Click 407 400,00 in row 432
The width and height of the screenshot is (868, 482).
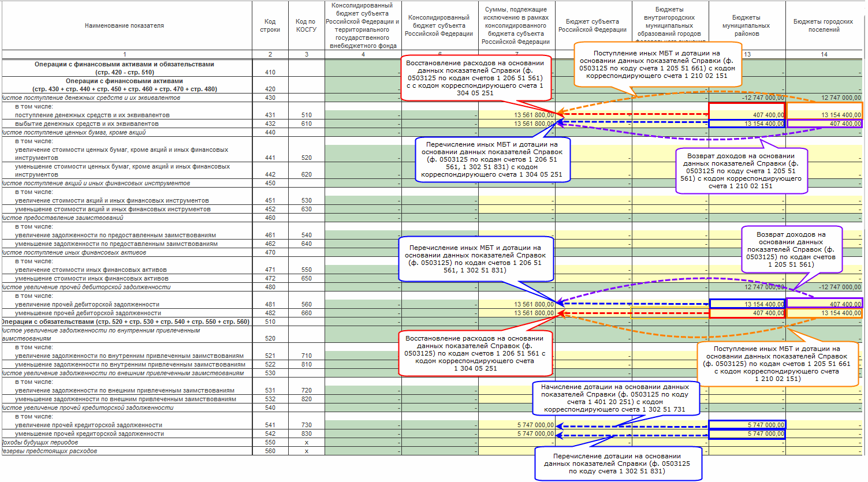click(x=845, y=124)
